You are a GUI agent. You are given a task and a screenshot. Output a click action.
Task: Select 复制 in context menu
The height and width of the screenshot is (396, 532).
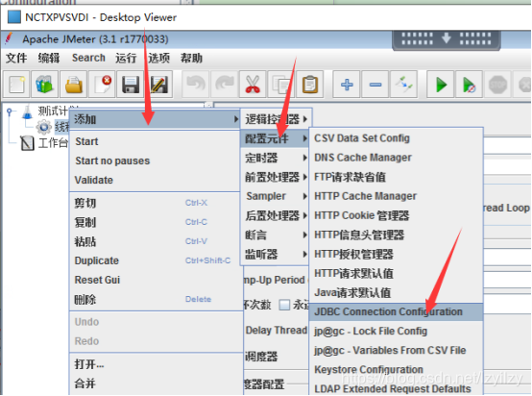tap(155, 222)
